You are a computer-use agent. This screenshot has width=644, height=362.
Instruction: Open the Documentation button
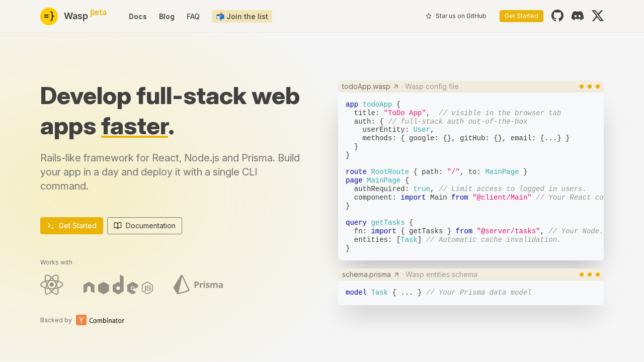pos(144,226)
